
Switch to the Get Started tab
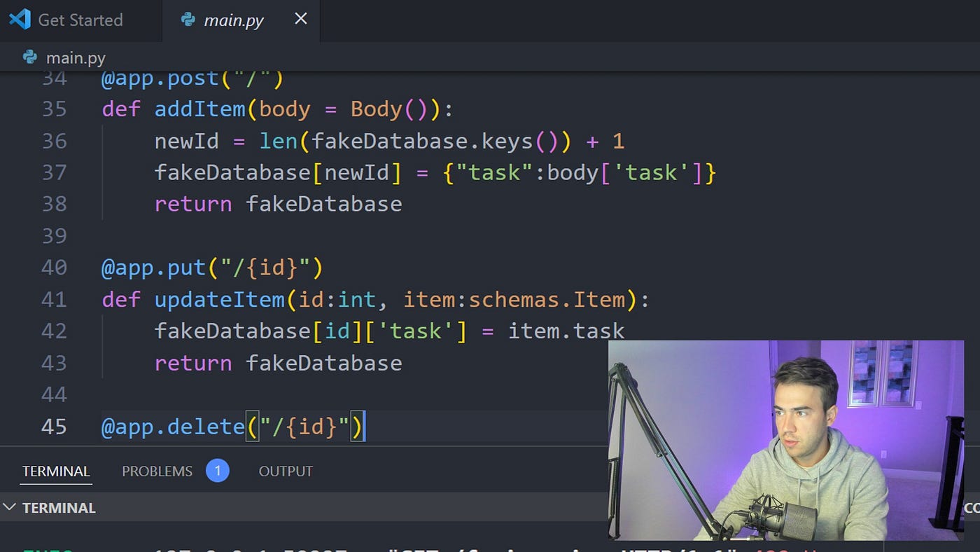click(80, 20)
